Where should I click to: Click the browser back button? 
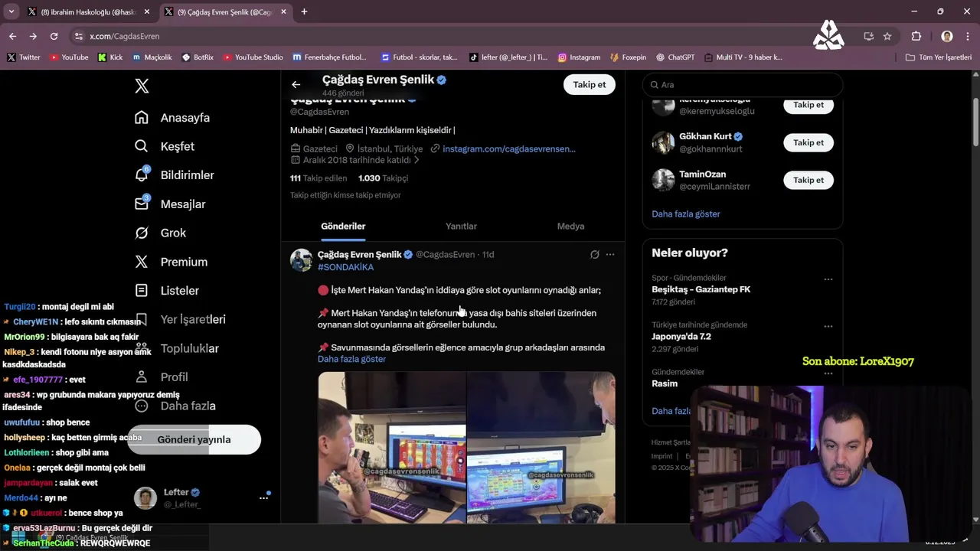point(12,36)
